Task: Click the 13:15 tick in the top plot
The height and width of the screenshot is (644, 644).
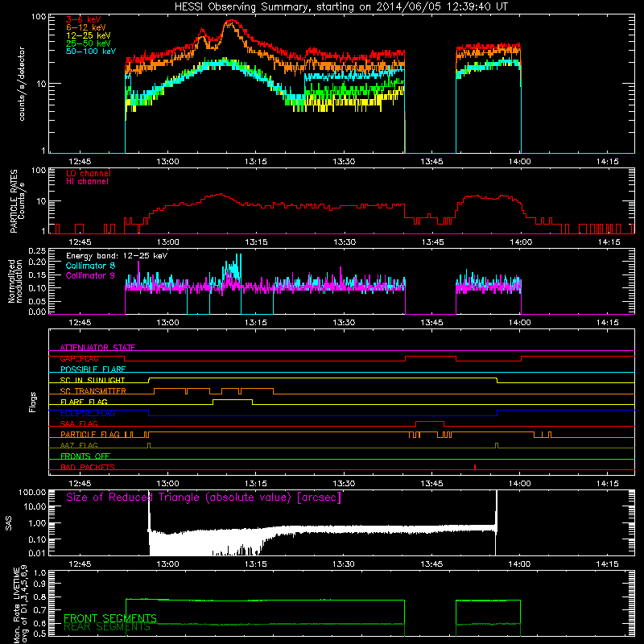Action: (255, 162)
